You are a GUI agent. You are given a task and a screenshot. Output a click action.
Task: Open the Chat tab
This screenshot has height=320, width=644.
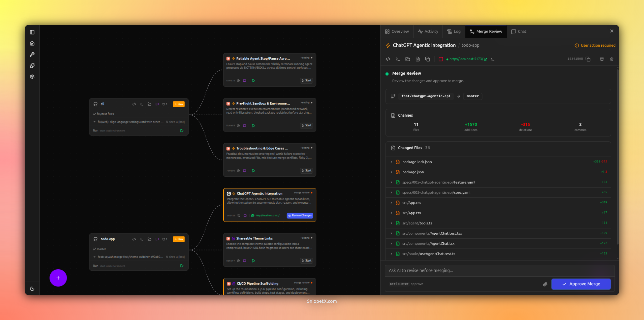518,31
